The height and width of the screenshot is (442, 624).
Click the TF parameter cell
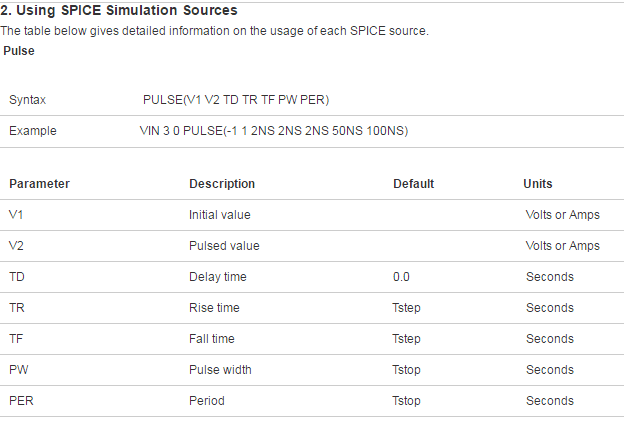pyautogui.click(x=16, y=339)
